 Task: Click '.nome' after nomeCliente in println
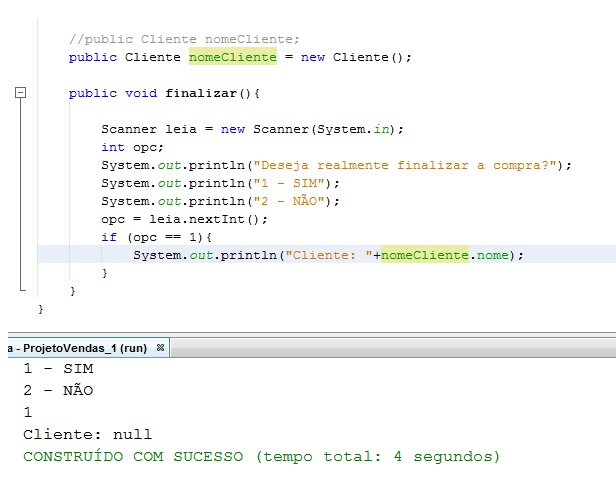click(x=489, y=255)
